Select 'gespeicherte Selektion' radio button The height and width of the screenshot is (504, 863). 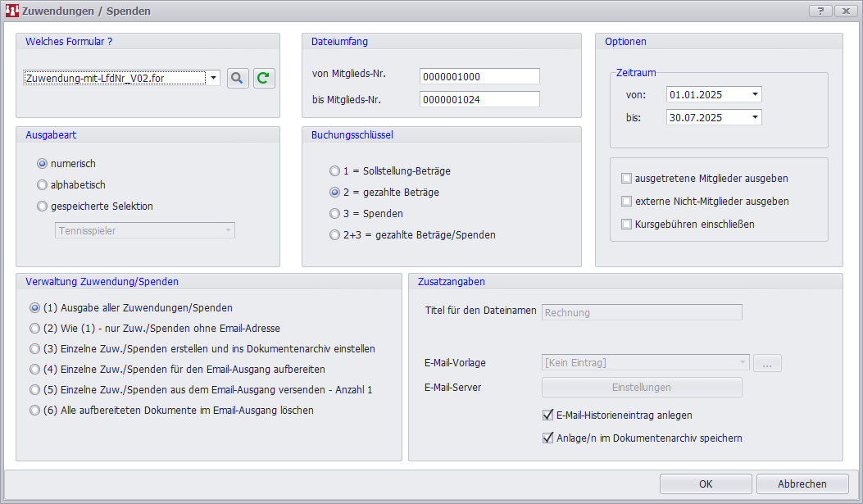coord(43,207)
